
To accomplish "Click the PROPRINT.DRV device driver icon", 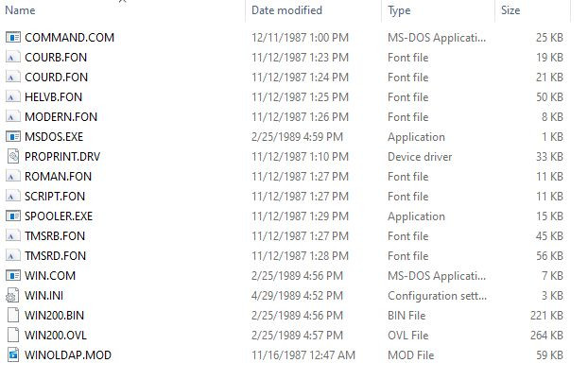I will 12,156.
